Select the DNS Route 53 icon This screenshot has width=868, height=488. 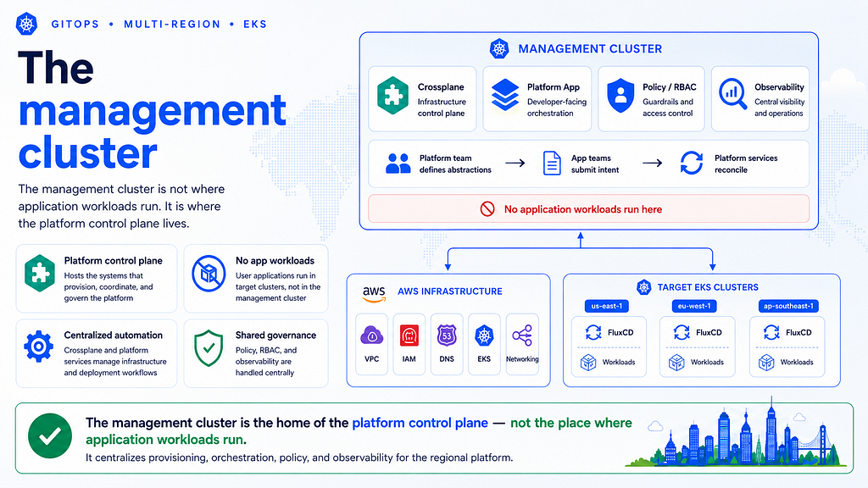(x=447, y=335)
